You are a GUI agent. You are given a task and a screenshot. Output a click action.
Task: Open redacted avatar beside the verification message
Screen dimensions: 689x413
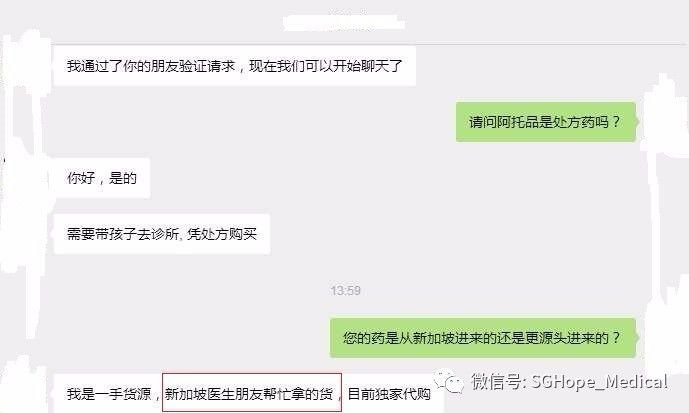click(x=26, y=66)
